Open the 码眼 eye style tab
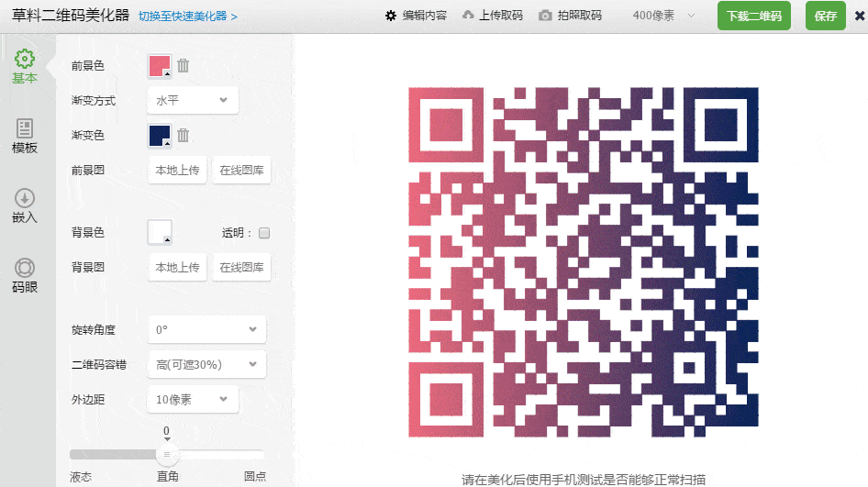This screenshot has height=487, width=868. pyautogui.click(x=25, y=275)
